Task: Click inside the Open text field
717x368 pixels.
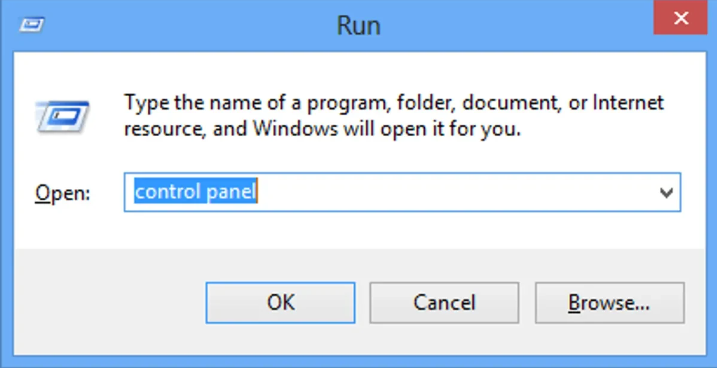Action: (x=402, y=192)
